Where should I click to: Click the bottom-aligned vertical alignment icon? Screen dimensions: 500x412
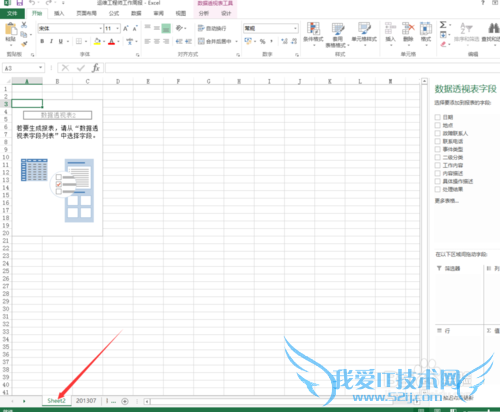point(166,29)
